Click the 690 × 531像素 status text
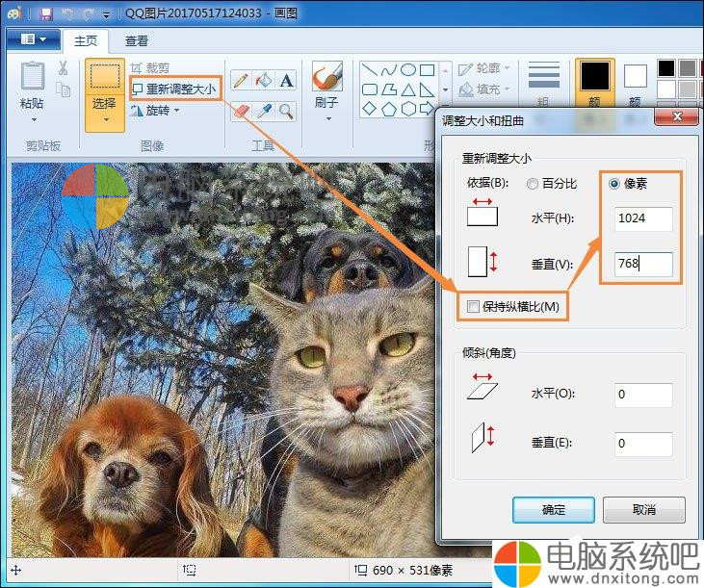This screenshot has width=704, height=588. click(412, 570)
